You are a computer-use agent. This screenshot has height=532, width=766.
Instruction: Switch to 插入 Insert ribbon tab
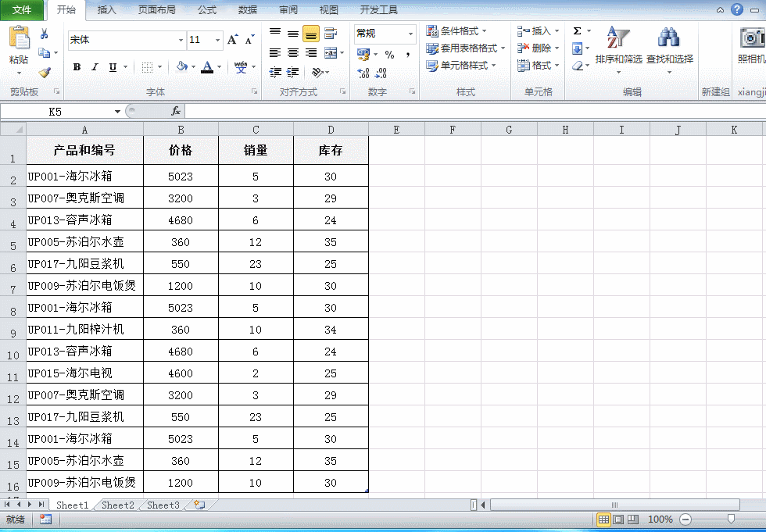tap(106, 9)
